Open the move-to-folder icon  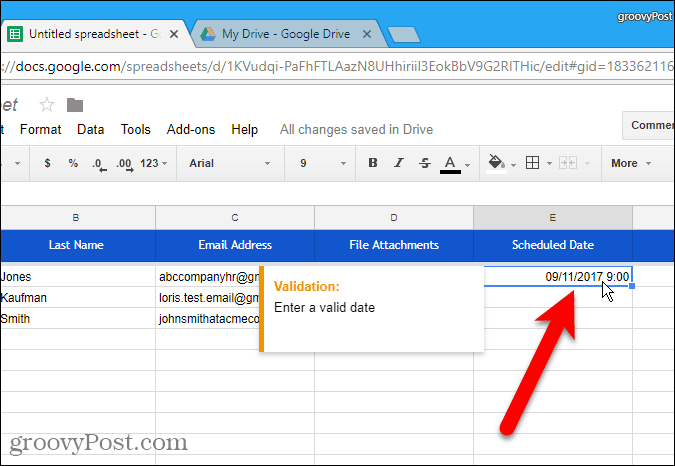(x=75, y=105)
